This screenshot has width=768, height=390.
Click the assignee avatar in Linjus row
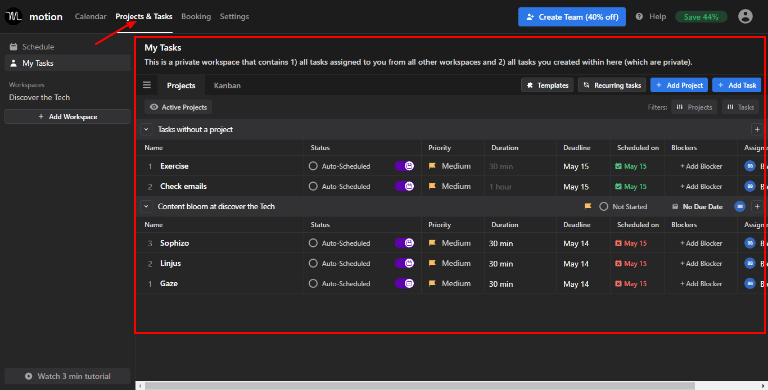click(749, 263)
